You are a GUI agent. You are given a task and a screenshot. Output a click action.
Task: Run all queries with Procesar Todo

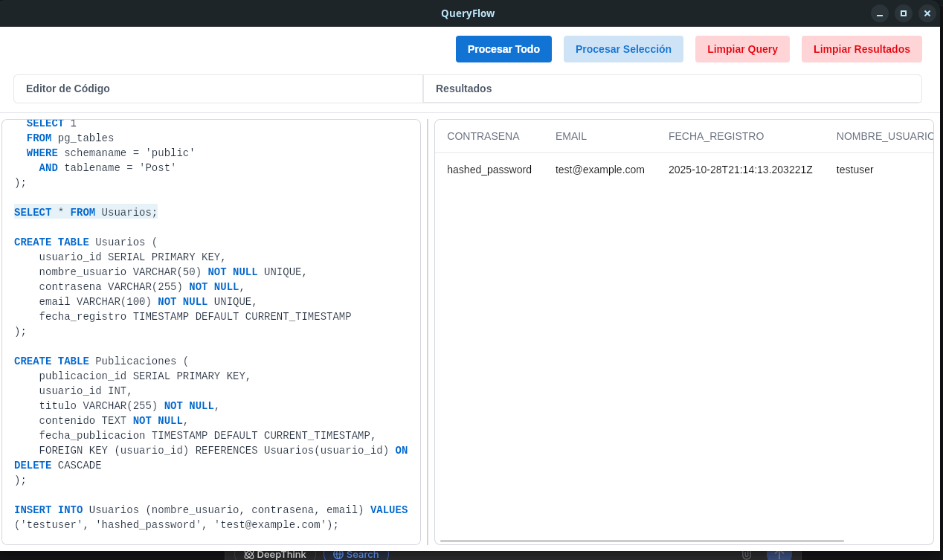[503, 49]
